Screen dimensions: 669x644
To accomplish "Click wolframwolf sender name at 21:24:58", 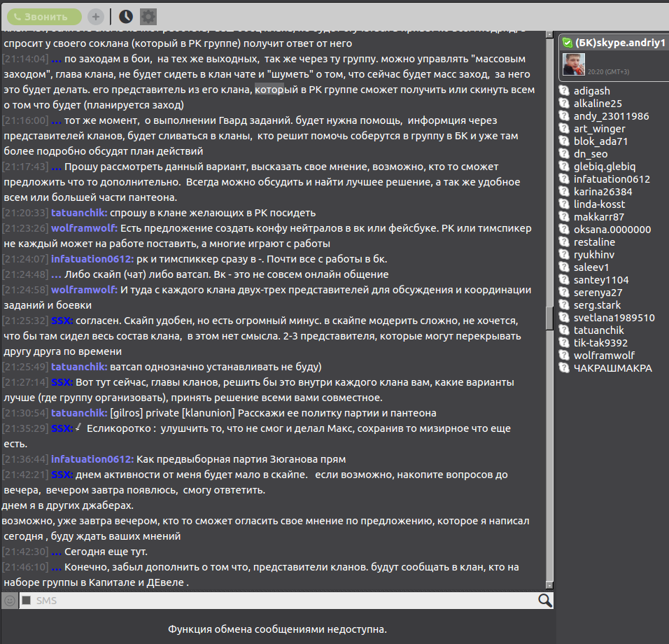I will pyautogui.click(x=84, y=290).
